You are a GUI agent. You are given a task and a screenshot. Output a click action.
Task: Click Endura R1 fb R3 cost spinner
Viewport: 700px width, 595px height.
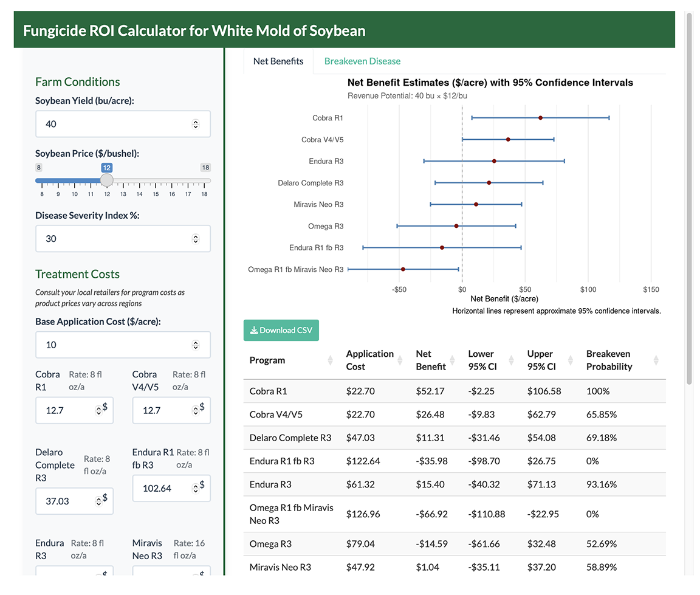[196, 489]
